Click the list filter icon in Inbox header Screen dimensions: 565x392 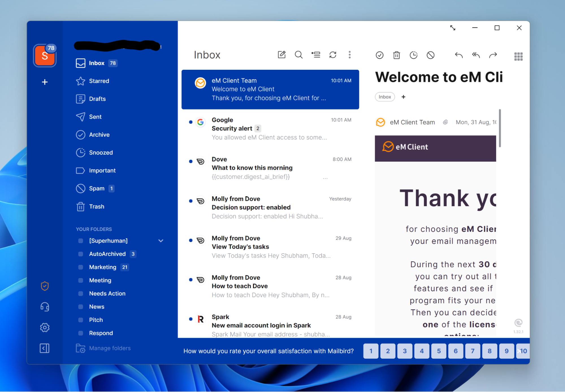316,55
